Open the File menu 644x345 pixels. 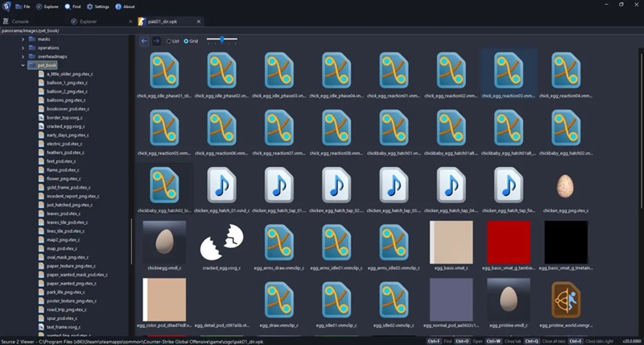[23, 6]
